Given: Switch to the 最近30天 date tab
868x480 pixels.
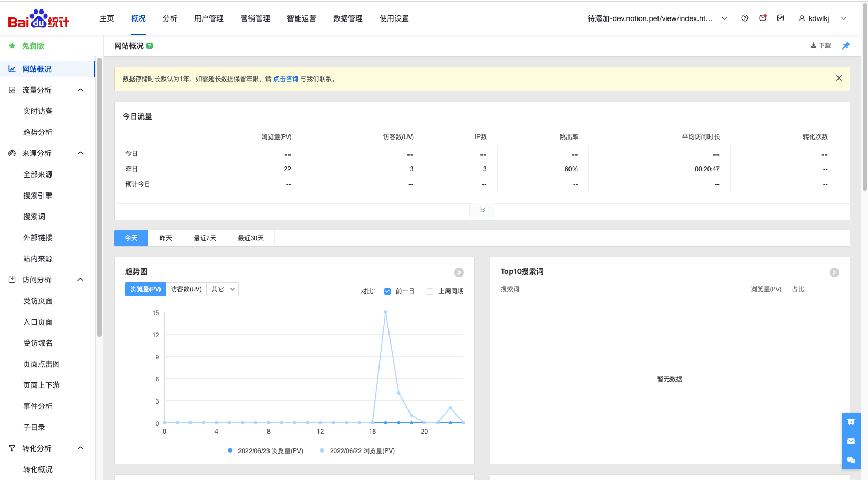Looking at the screenshot, I should coord(251,238).
